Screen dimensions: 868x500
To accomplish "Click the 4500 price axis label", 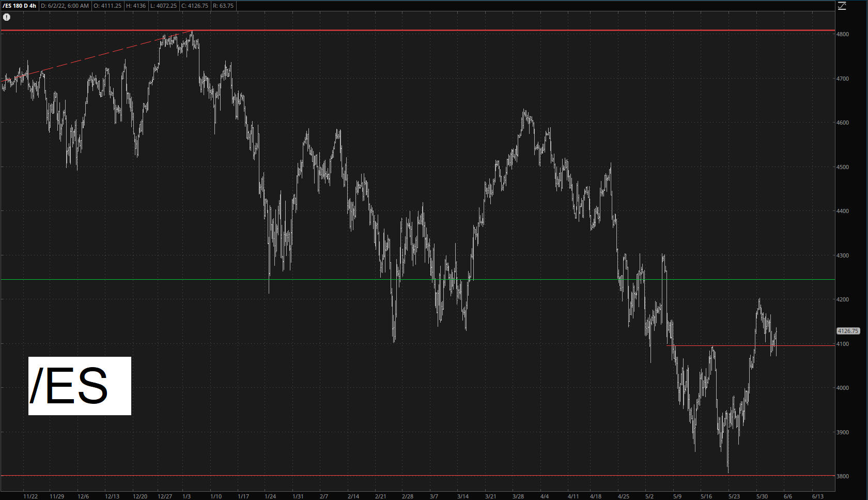I will 843,167.
